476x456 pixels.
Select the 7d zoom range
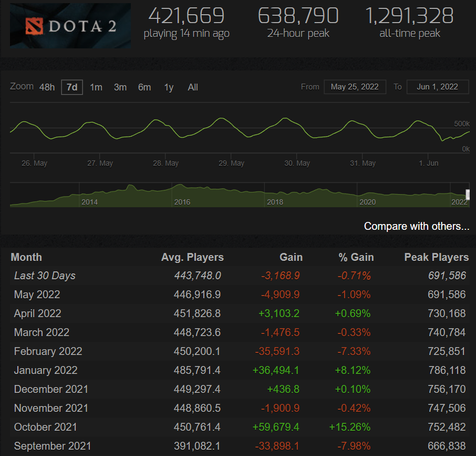72,87
